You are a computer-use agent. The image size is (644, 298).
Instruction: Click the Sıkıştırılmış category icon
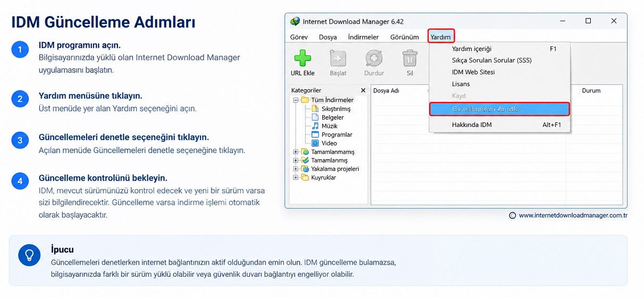tap(315, 108)
